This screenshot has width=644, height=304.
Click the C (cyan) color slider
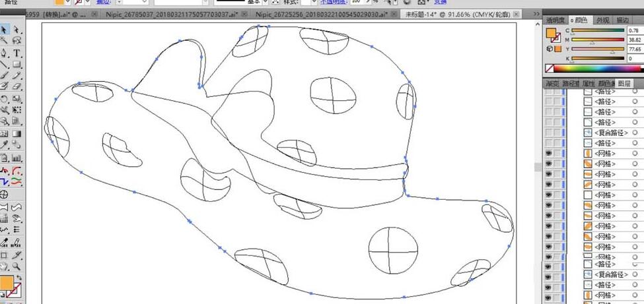[598, 31]
